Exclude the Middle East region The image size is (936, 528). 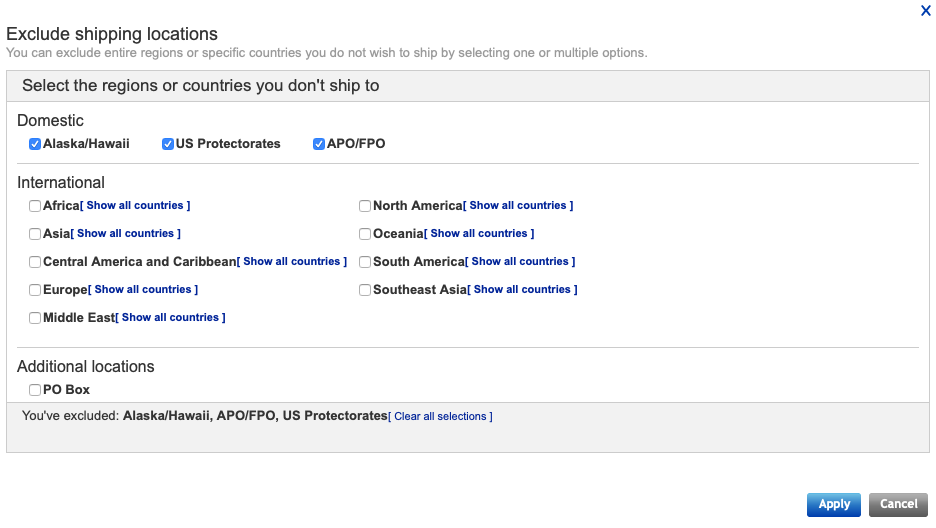click(x=35, y=318)
